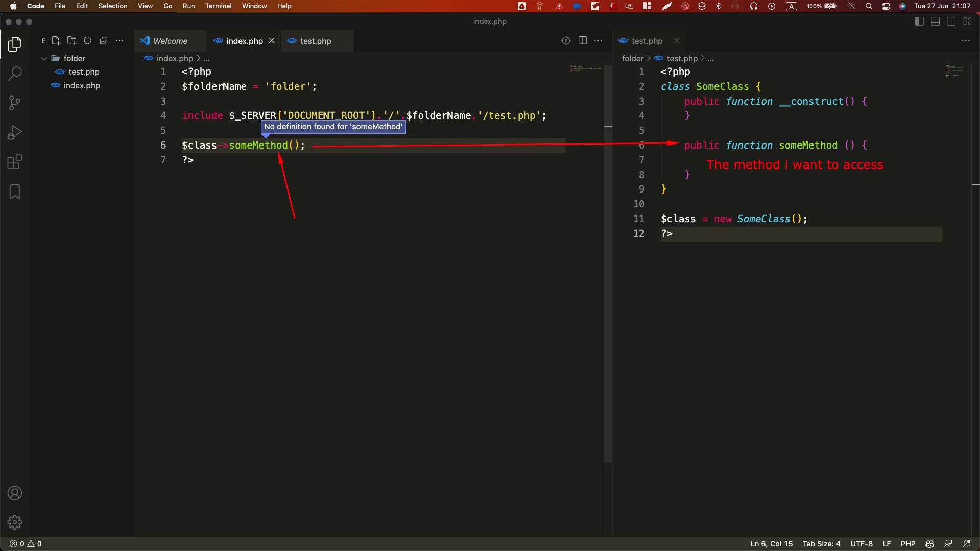Open the Selection menu

click(113, 6)
